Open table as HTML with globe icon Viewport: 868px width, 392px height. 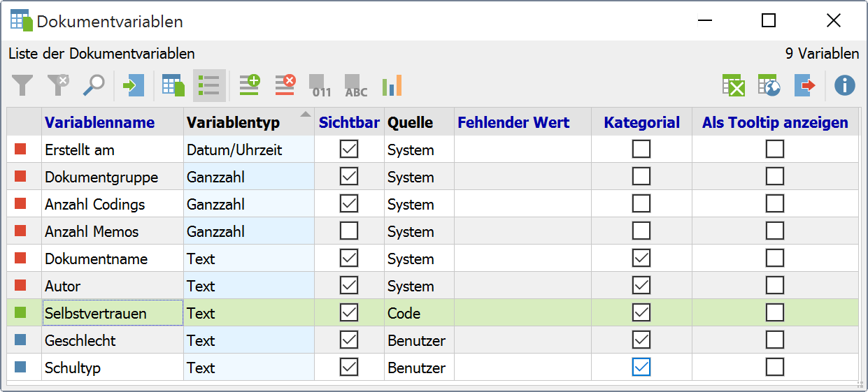pyautogui.click(x=769, y=85)
